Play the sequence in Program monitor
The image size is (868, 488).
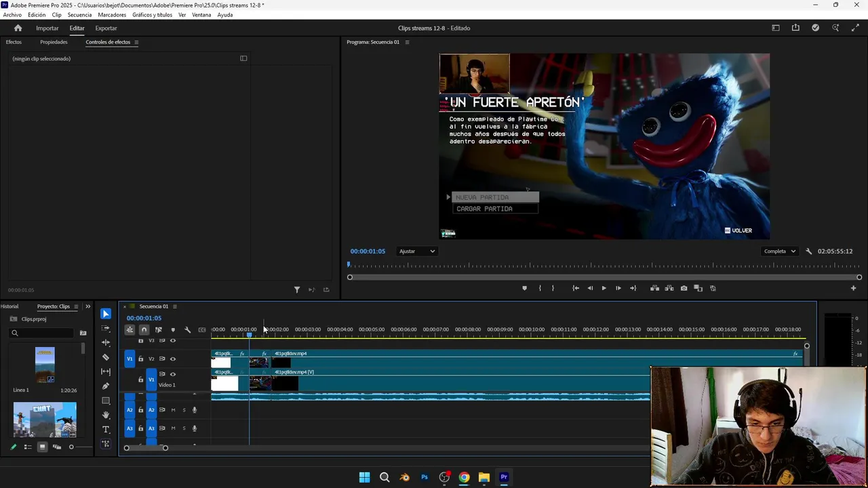[604, 288]
